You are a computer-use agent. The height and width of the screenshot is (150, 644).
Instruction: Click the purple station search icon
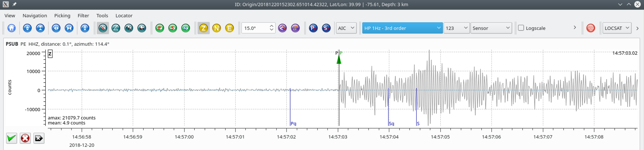[x=296, y=28]
